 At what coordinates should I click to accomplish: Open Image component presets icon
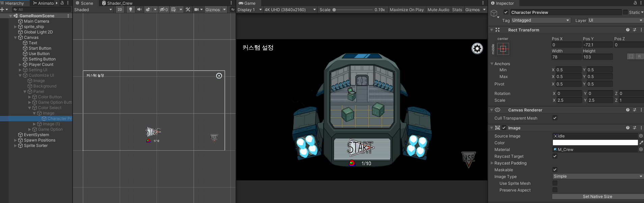pyautogui.click(x=635, y=128)
